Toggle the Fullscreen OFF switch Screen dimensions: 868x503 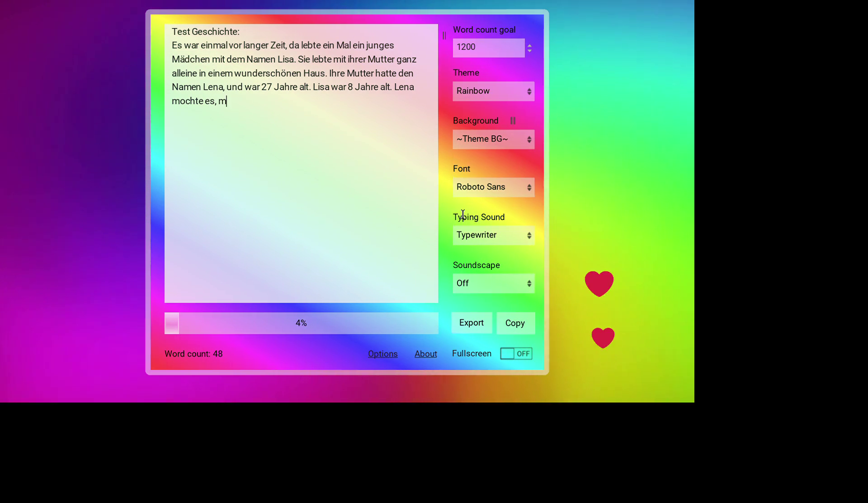(x=516, y=354)
